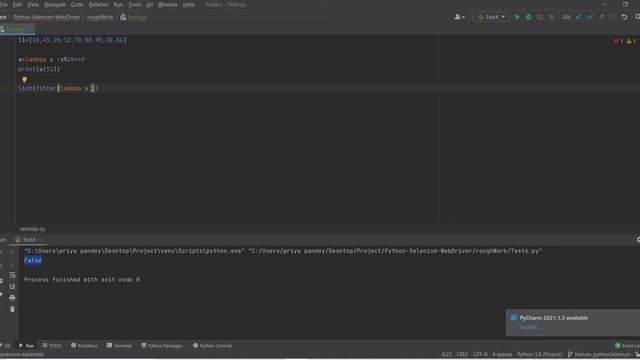This screenshot has height=360, width=640.
Task: Click roughWork breadcrumb folder
Action: coord(100,17)
